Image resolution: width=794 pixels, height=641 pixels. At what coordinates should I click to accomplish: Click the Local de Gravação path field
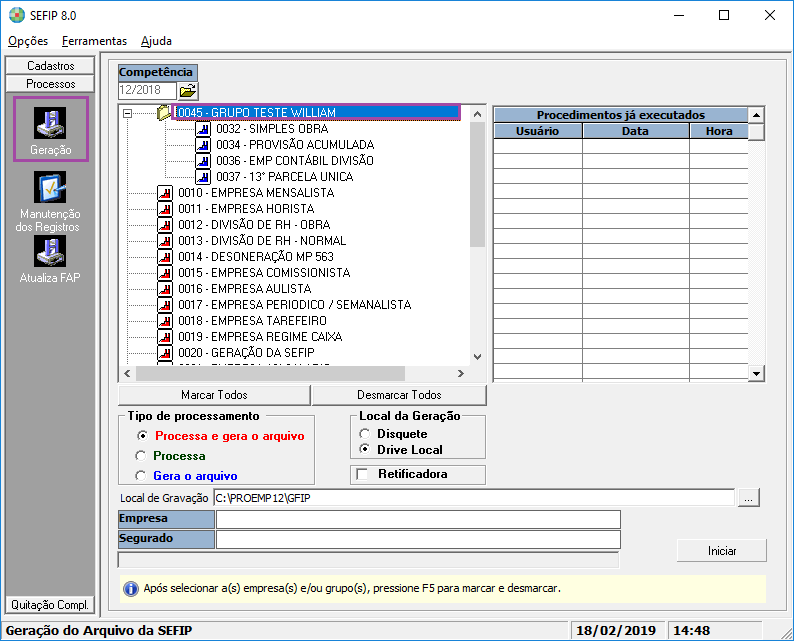(474, 498)
